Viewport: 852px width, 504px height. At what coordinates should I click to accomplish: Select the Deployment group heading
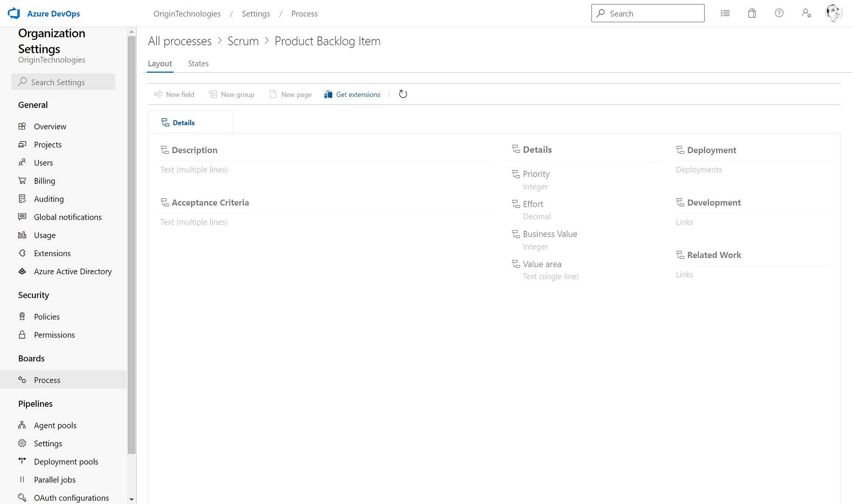click(712, 150)
